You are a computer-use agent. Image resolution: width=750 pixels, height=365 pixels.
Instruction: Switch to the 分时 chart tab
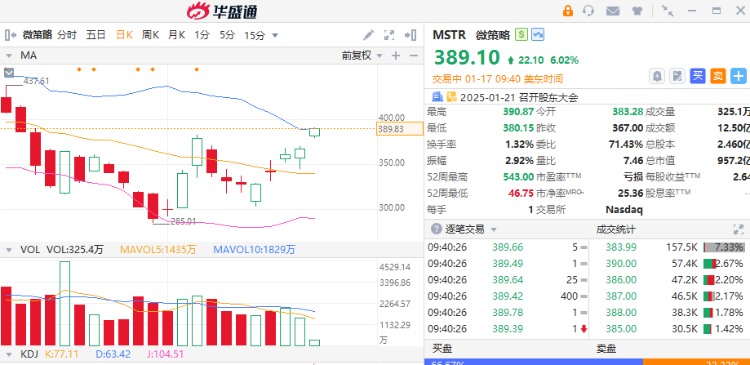(67, 35)
